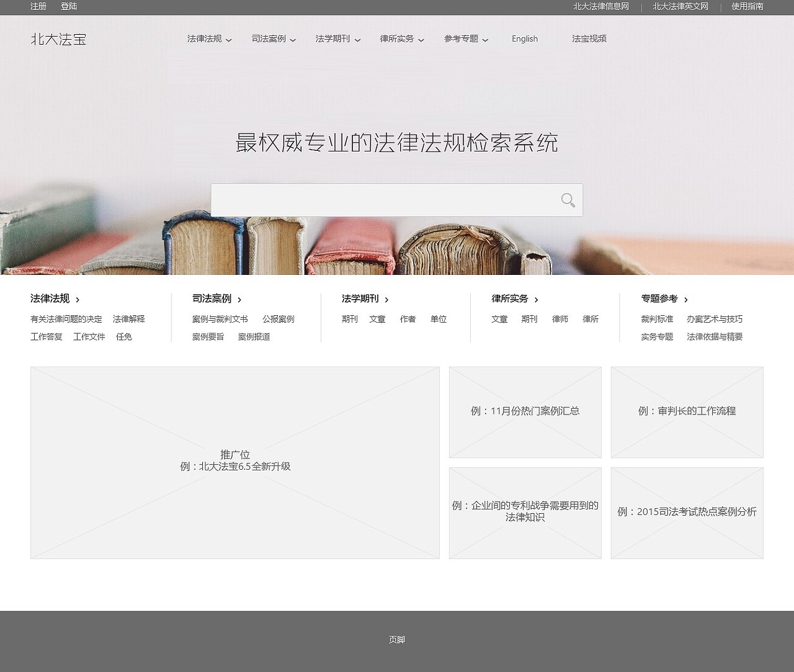Open 律所 link
Screen dimensions: 794x672
pos(591,319)
